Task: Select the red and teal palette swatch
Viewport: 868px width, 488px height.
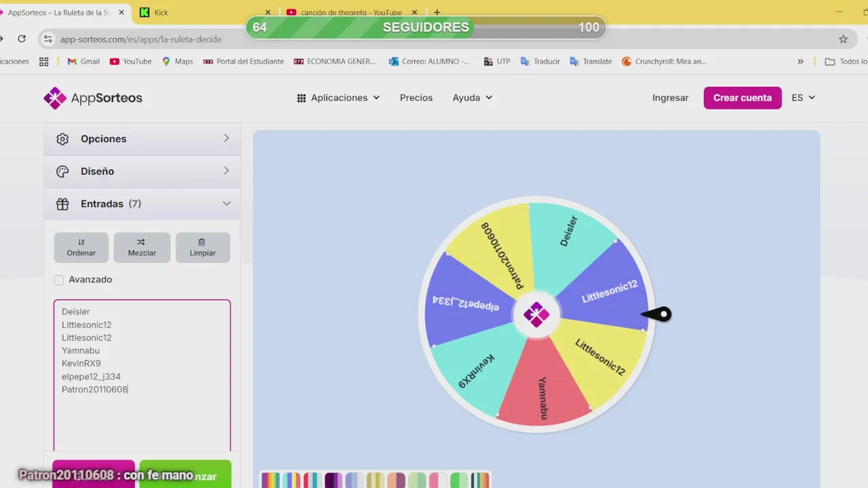Action: click(x=313, y=481)
